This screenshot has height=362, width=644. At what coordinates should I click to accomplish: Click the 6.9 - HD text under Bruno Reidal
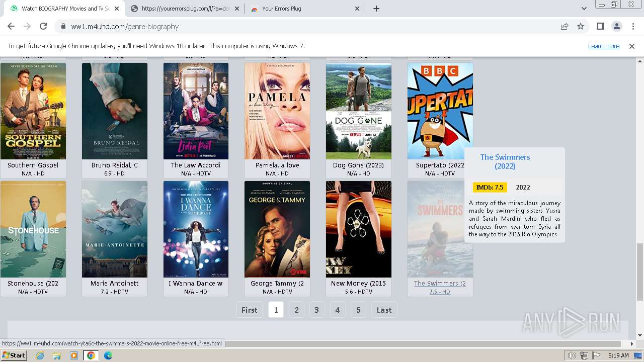tap(114, 173)
